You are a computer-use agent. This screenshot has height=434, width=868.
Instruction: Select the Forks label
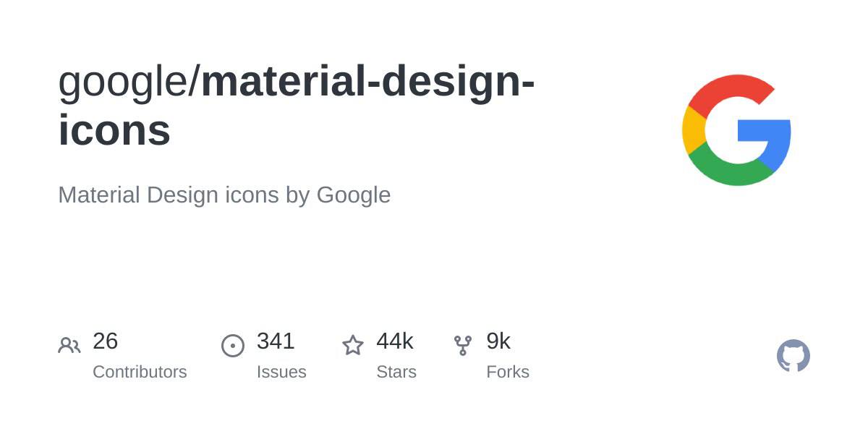508,372
